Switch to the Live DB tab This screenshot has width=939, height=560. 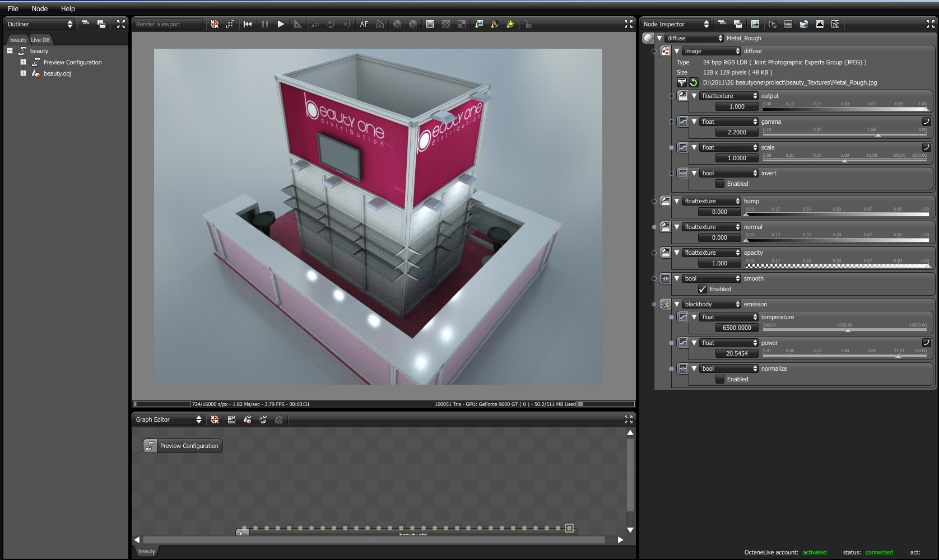click(40, 40)
